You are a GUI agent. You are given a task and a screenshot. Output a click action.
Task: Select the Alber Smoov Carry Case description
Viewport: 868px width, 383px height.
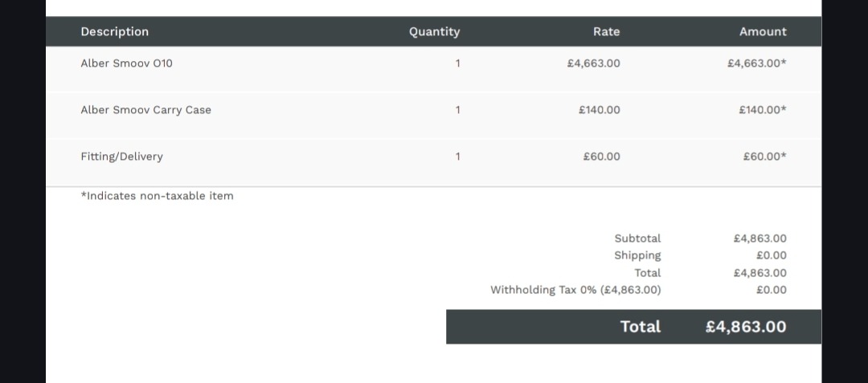coord(145,110)
